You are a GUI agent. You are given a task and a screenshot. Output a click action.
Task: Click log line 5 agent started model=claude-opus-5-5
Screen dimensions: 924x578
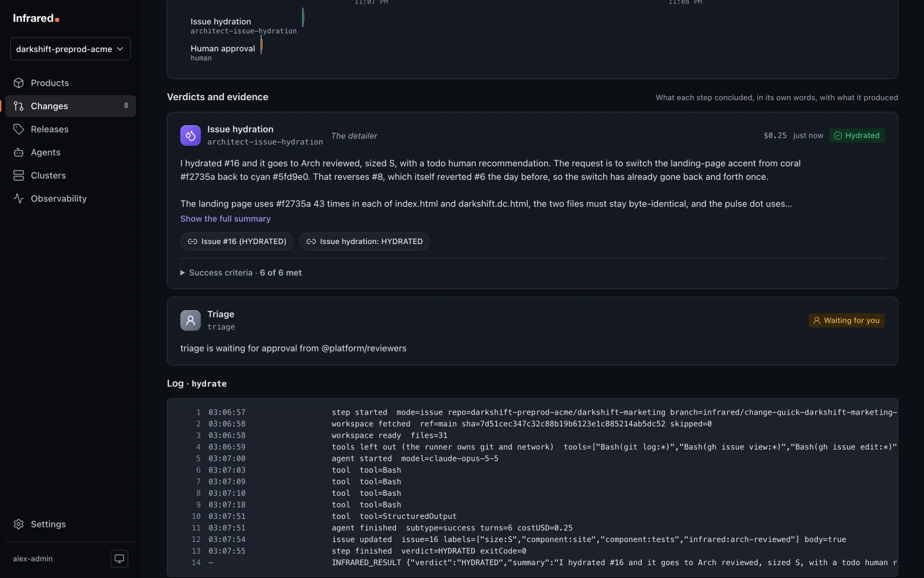click(x=532, y=458)
